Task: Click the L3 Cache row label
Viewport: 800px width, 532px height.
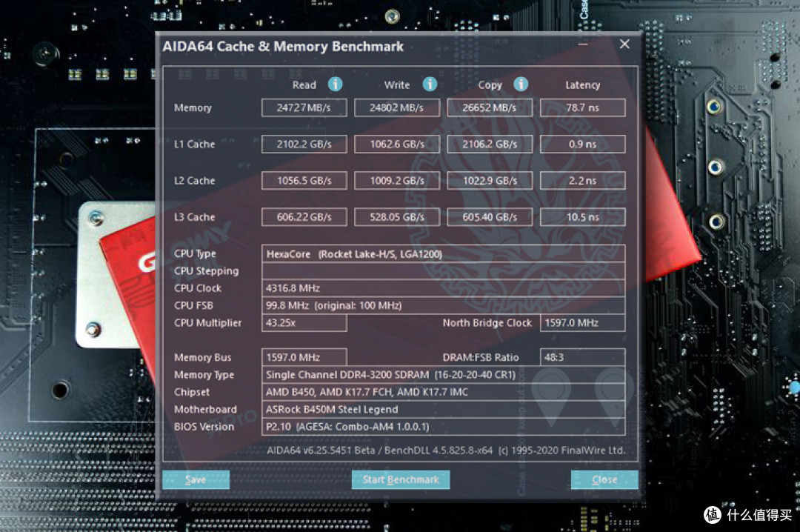Action: pyautogui.click(x=194, y=217)
